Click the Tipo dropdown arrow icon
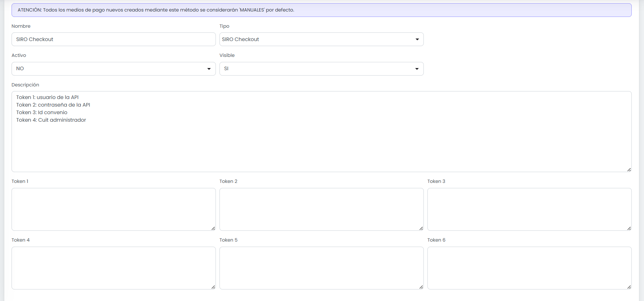This screenshot has height=301, width=644. click(x=417, y=39)
